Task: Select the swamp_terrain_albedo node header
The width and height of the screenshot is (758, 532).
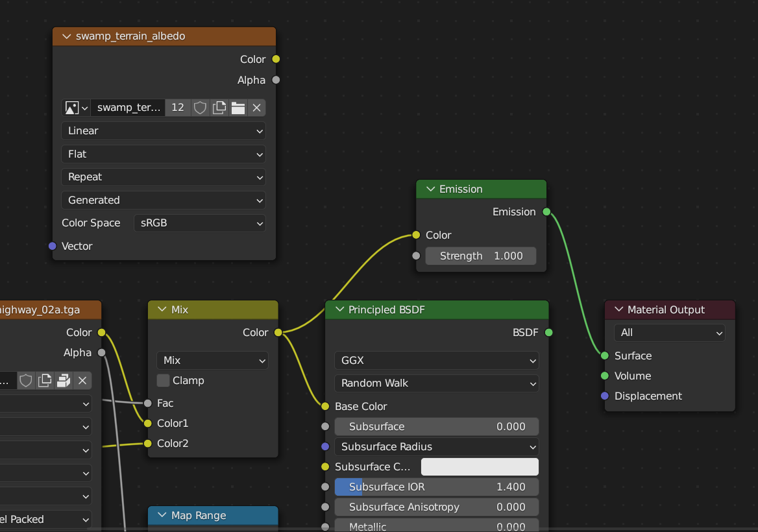Action: 164,36
